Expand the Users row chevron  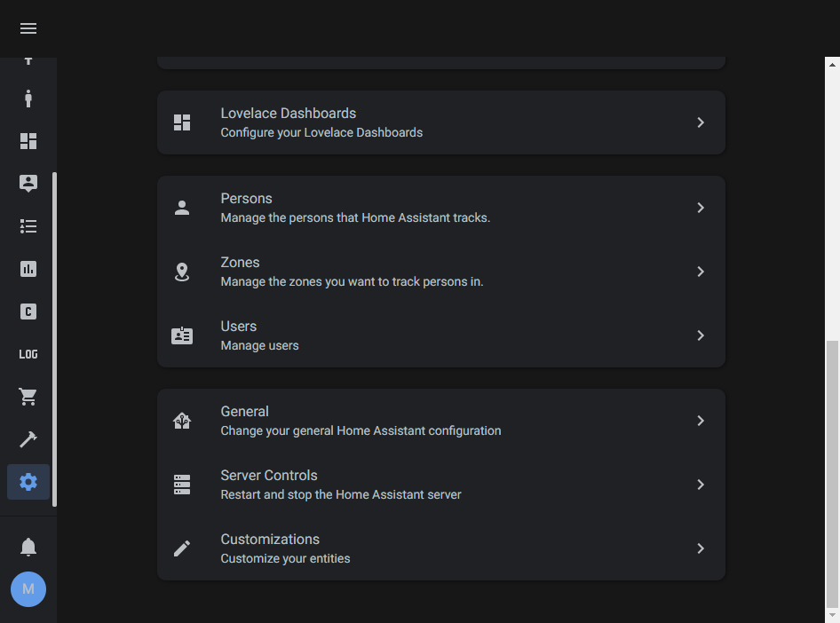(701, 335)
